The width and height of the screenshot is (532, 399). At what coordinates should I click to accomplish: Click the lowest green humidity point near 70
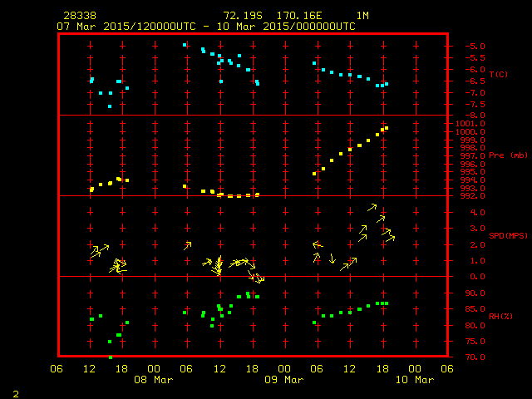[111, 357]
